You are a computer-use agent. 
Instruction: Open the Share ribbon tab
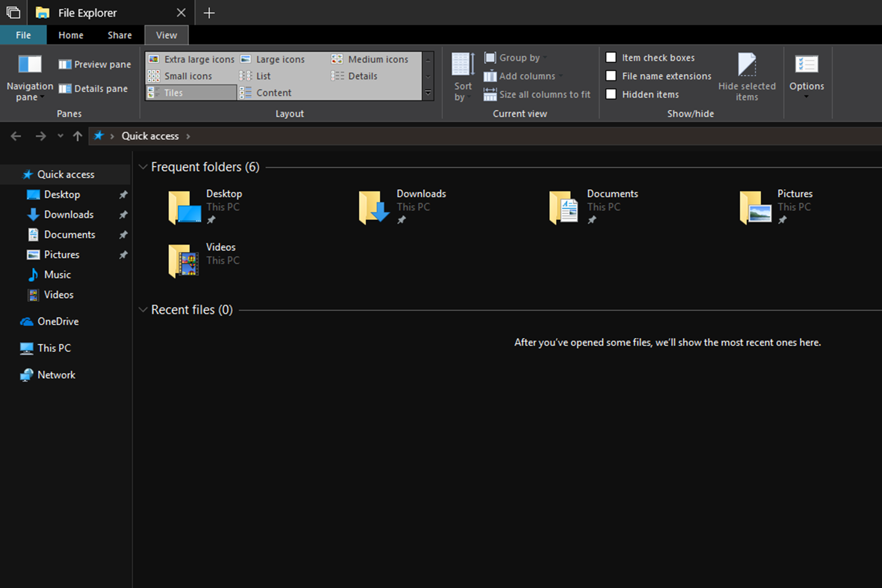(119, 35)
